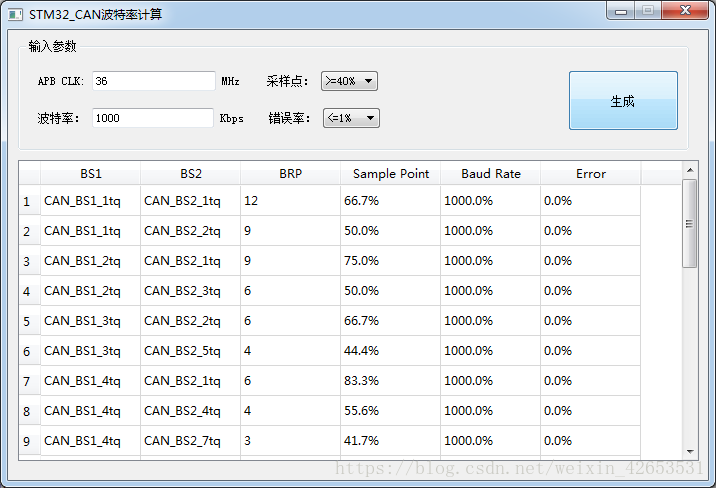Select row header number 6

click(30, 351)
